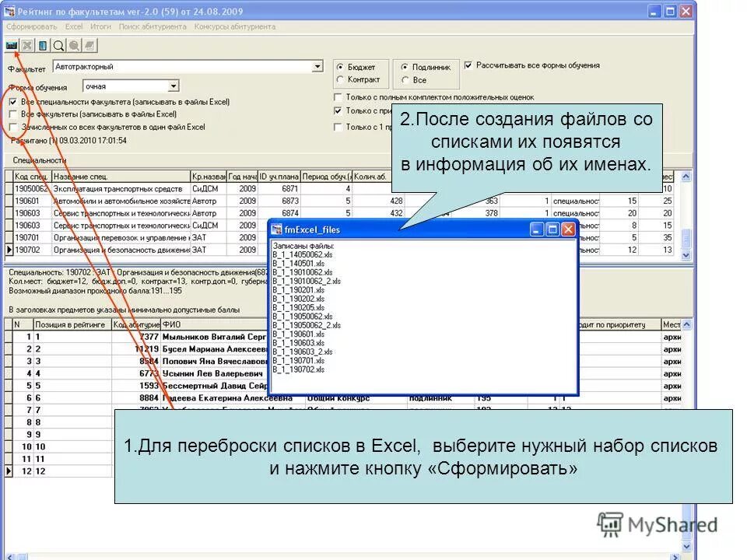Click the disabled grey magnifier toolbar icon
The width and height of the screenshot is (747, 560).
tap(75, 46)
